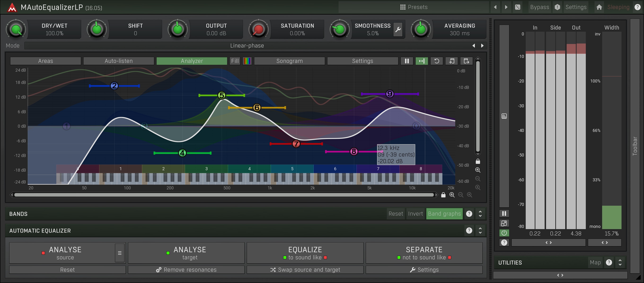Screen dimensions: 644x283
Task: Click the MeldaProduction logo icon
Action: [12, 8]
